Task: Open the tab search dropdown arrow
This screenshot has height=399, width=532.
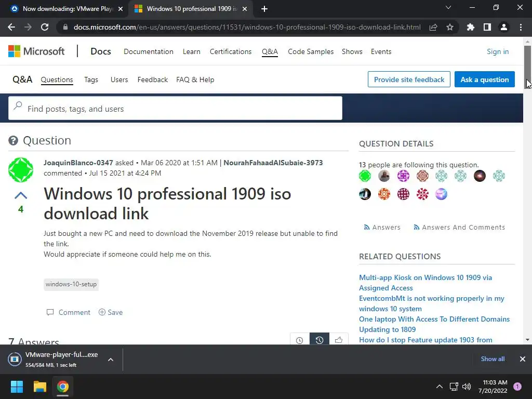Action: point(448,7)
